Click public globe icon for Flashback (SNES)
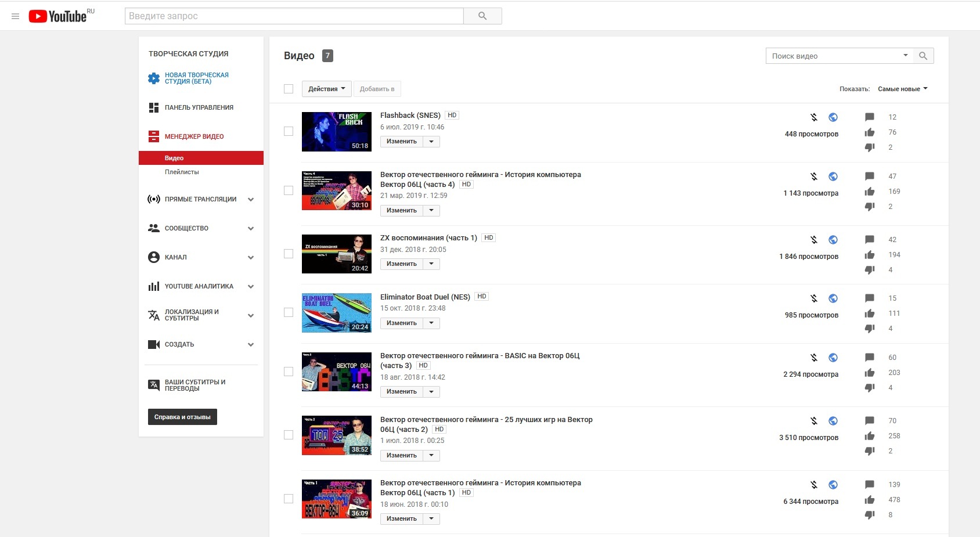This screenshot has height=537, width=980. click(833, 117)
